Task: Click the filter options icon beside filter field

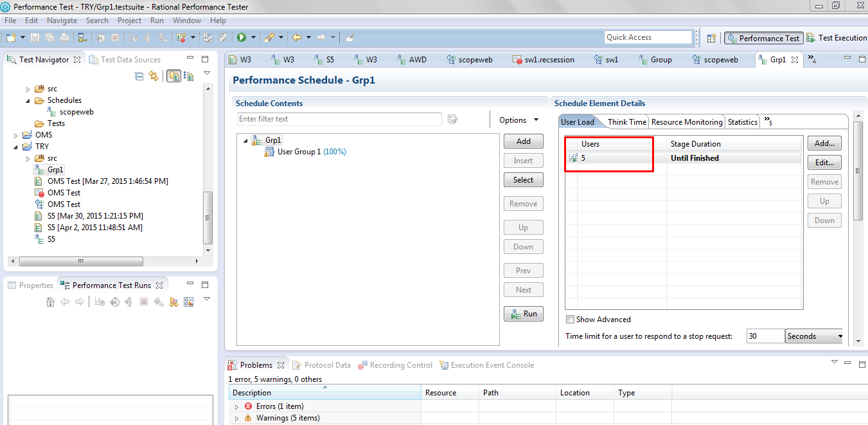Action: pyautogui.click(x=452, y=119)
